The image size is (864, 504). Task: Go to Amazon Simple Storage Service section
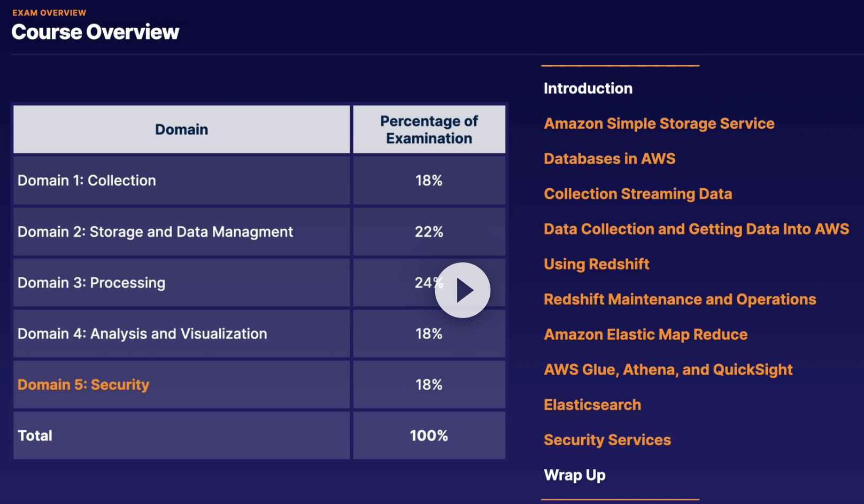(x=659, y=123)
